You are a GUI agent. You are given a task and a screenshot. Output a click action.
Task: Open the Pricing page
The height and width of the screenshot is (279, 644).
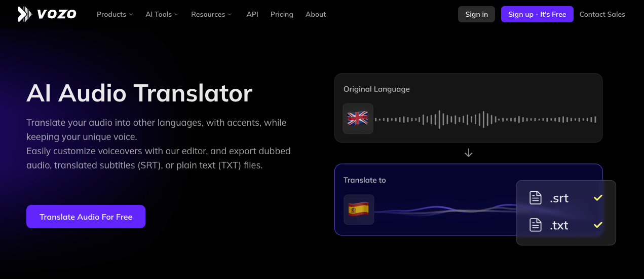[x=282, y=14]
